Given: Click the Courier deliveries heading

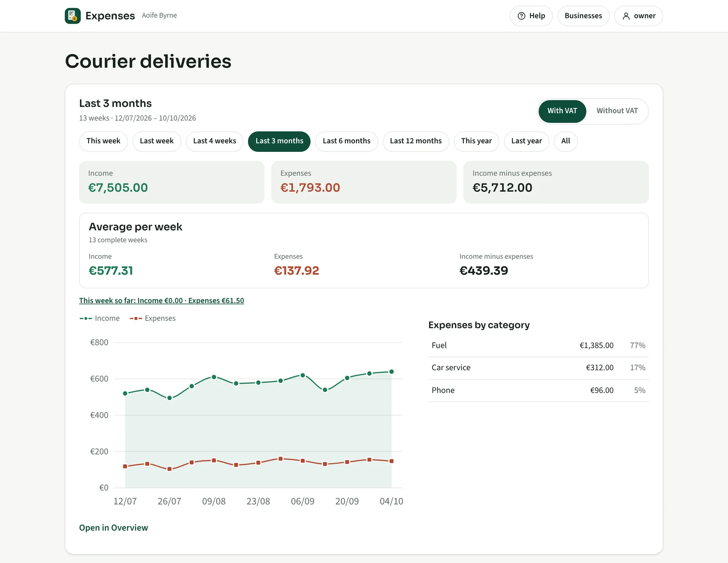Looking at the screenshot, I should 148,61.
